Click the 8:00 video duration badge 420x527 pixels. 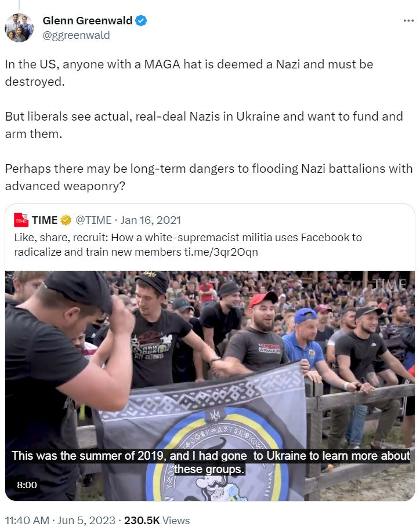27,485
